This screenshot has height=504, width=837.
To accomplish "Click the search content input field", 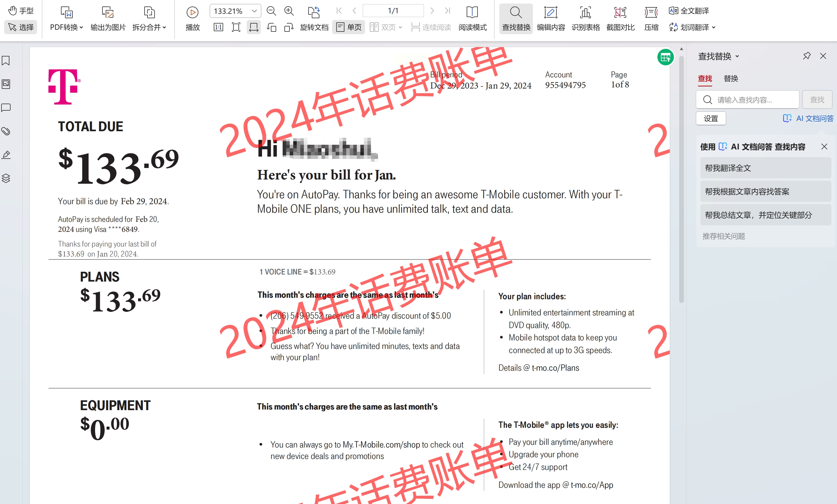I will 753,100.
